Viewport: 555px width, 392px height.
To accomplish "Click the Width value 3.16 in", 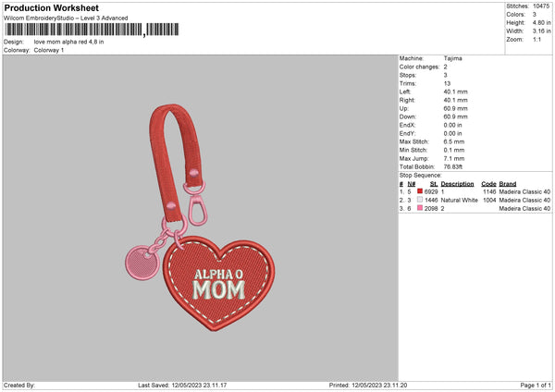I will (541, 31).
